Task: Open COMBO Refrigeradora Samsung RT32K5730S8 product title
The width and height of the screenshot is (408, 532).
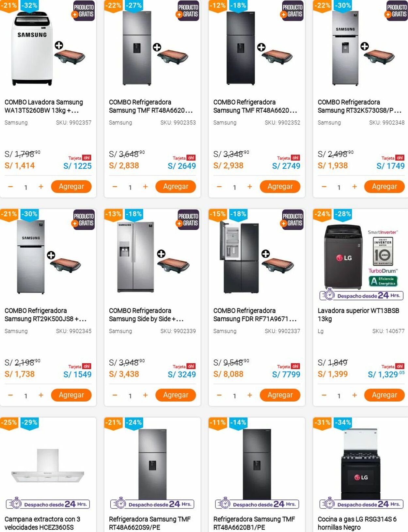Action: click(359, 106)
